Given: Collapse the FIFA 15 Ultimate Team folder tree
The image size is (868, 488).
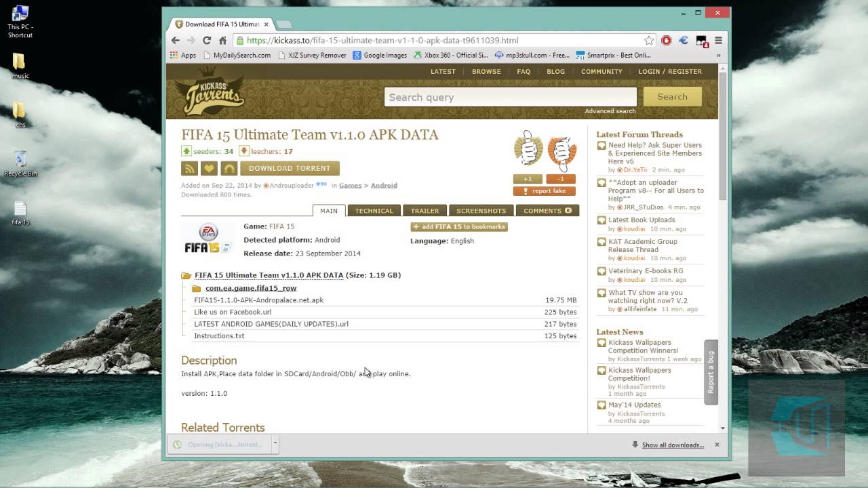Looking at the screenshot, I should 186,276.
